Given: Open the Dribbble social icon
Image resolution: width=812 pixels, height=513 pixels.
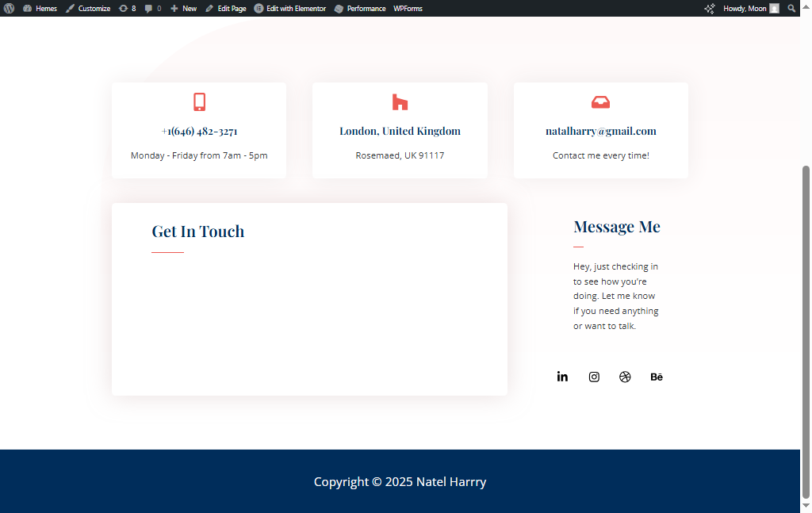Looking at the screenshot, I should (x=625, y=377).
